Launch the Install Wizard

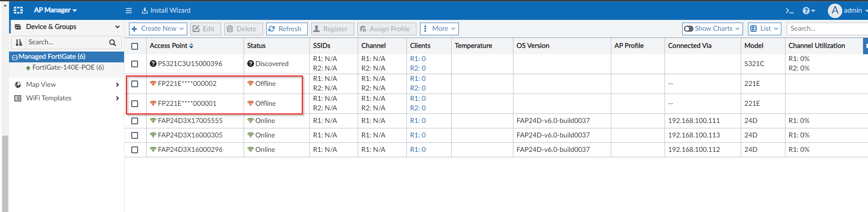(x=166, y=10)
